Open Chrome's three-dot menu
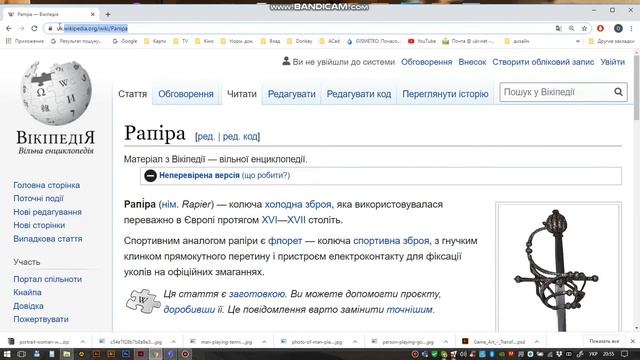Image resolution: width=640 pixels, height=360 pixels. (631, 28)
